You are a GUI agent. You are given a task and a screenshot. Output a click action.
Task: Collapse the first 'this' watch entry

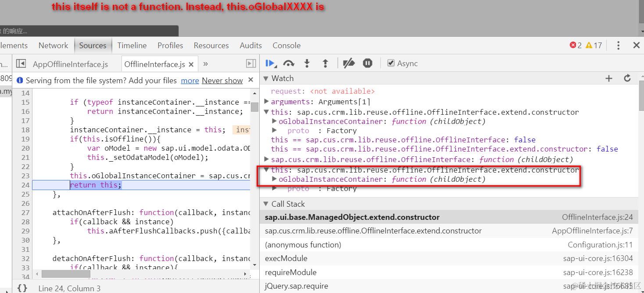[x=267, y=112]
